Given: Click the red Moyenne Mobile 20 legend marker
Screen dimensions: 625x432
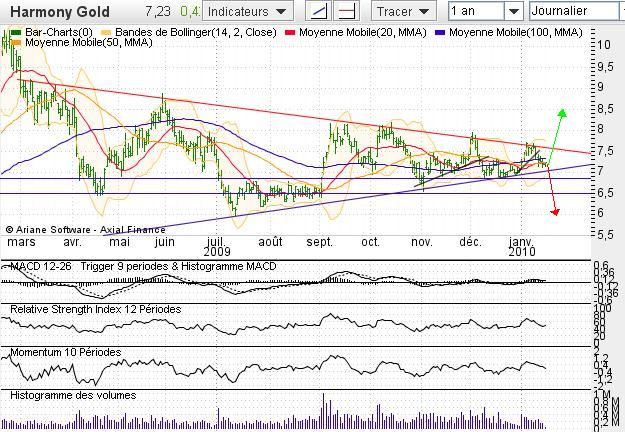Looking at the screenshot, I should [290, 33].
